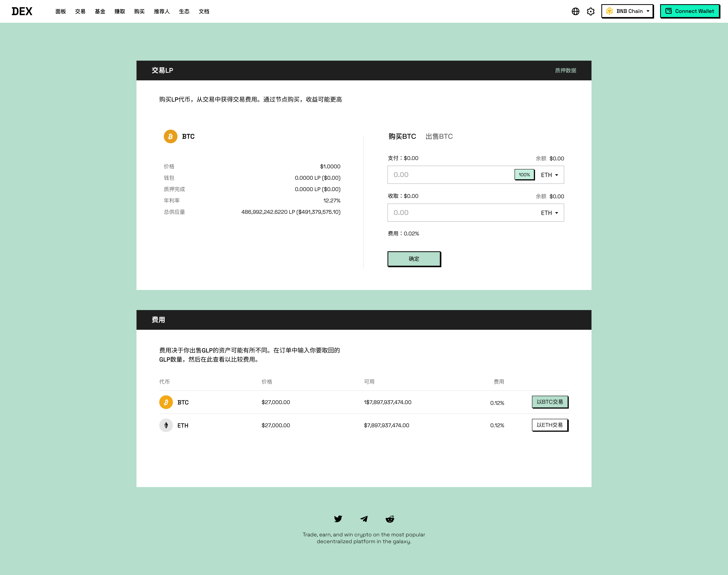Click the 费用 column header in the table

coord(499,382)
